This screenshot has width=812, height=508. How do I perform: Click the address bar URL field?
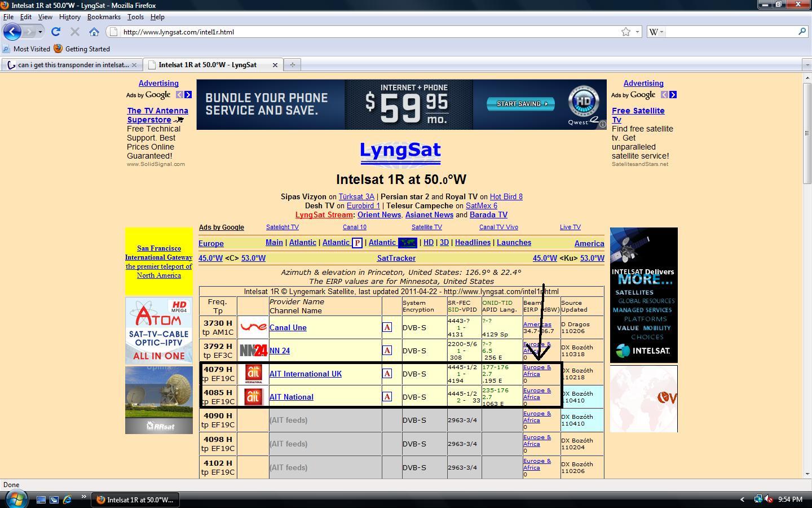coord(369,32)
